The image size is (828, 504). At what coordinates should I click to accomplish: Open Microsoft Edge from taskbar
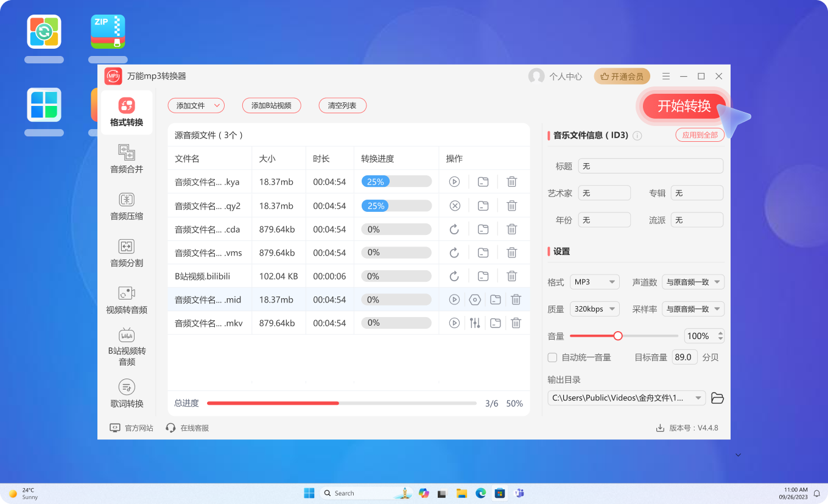pos(480,493)
